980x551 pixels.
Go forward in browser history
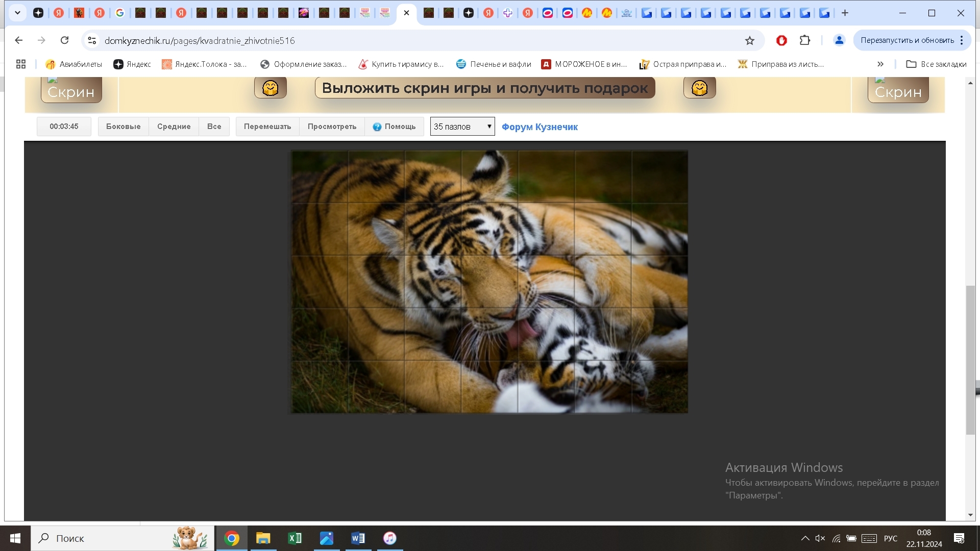click(42, 40)
